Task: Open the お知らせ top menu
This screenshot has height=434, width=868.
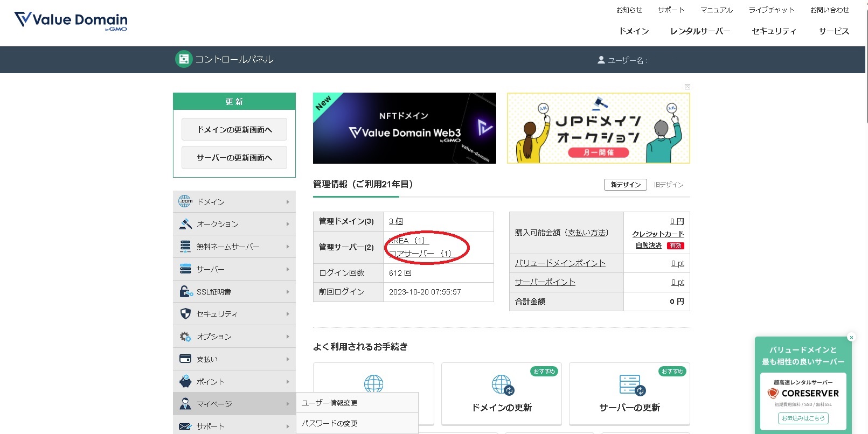Action: coord(629,10)
